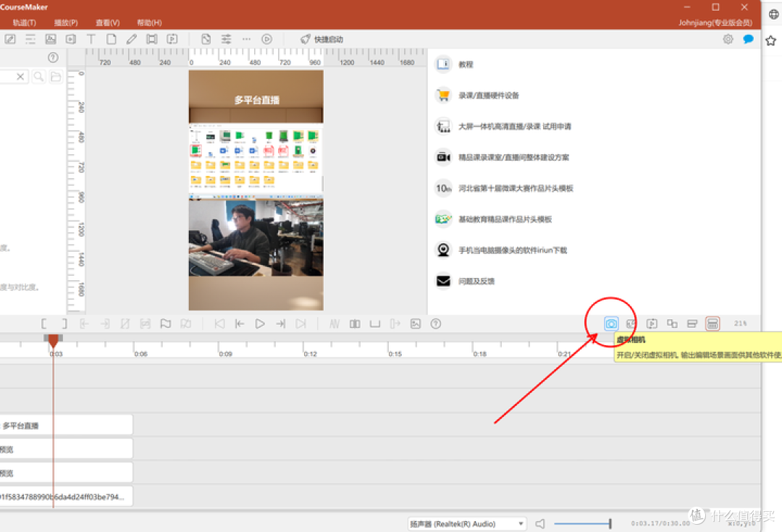The image size is (782, 532).
Task: Open the 录课/直播硬件设备 link
Action: point(489,96)
